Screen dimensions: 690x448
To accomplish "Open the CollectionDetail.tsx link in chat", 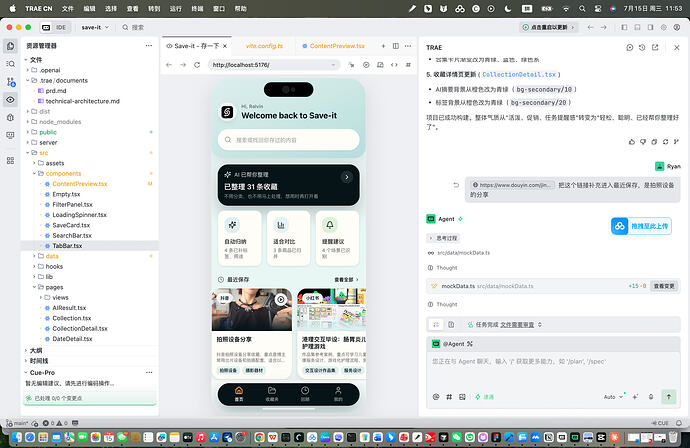I will 519,74.
